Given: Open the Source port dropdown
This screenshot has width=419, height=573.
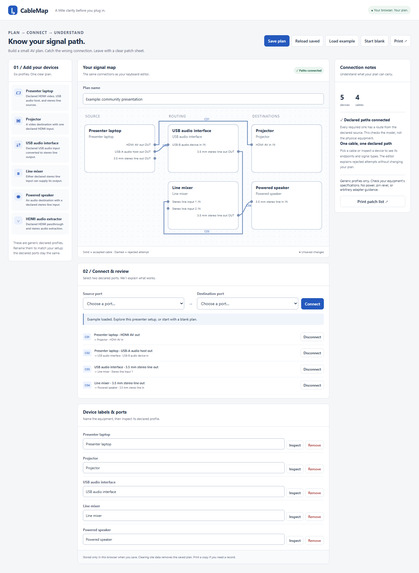Looking at the screenshot, I should pos(134,304).
